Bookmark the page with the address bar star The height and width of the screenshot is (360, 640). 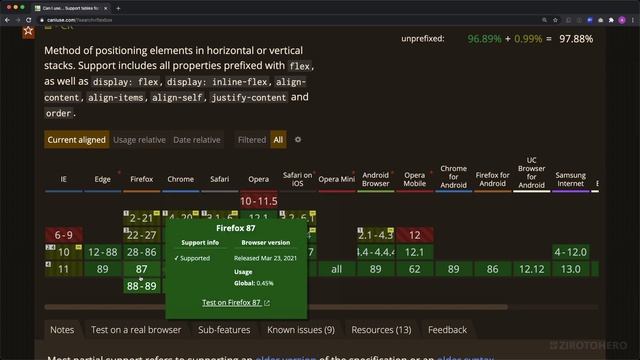[x=555, y=20]
